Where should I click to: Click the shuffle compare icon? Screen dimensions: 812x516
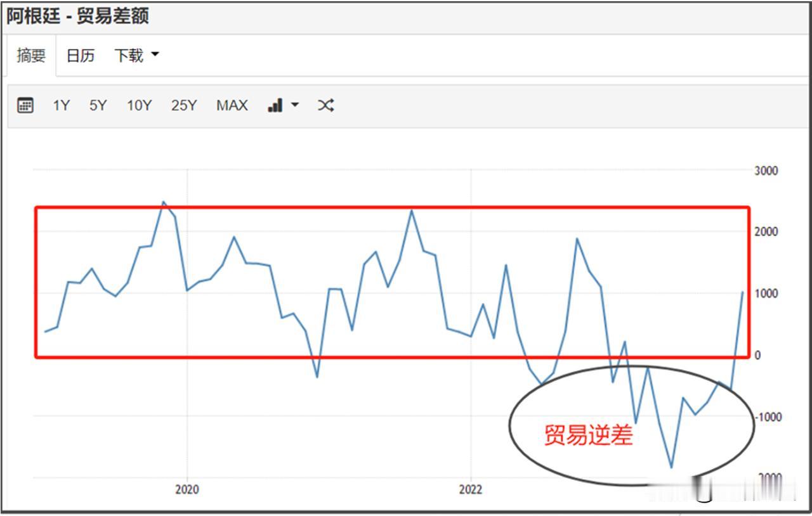pyautogui.click(x=325, y=105)
